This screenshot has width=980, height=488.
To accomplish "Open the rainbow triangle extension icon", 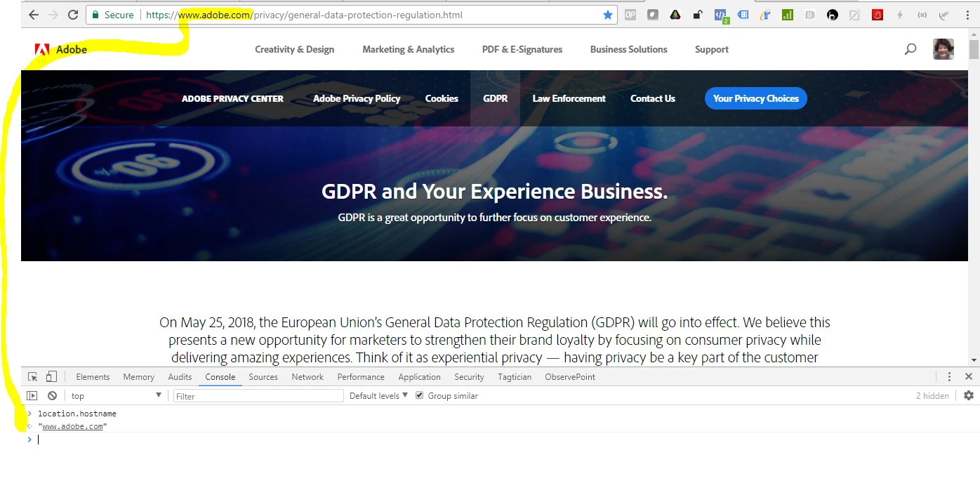I will pyautogui.click(x=675, y=15).
